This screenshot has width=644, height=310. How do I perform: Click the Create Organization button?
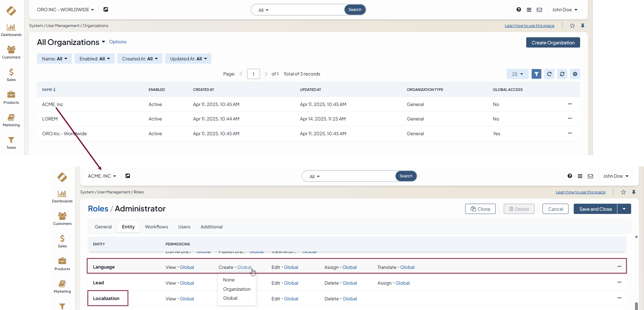(x=553, y=43)
